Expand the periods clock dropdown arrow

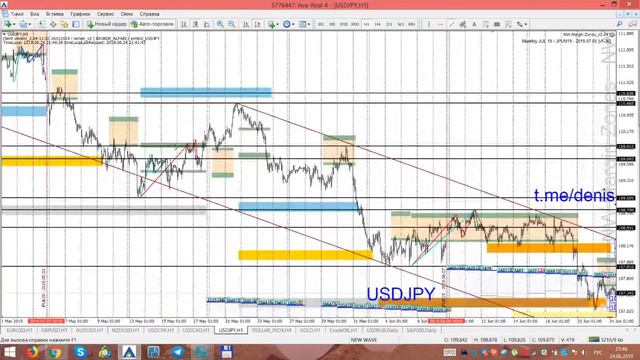[293, 24]
